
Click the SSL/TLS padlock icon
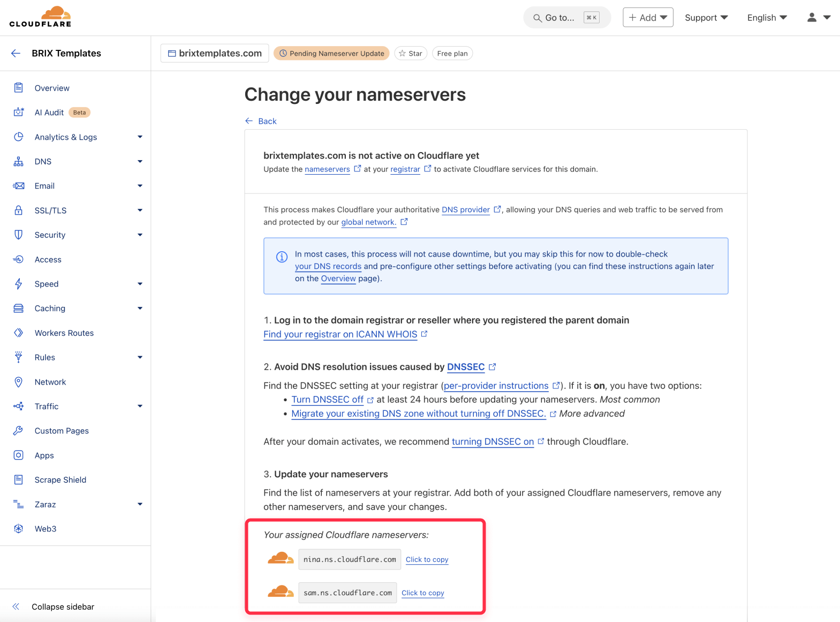19,210
